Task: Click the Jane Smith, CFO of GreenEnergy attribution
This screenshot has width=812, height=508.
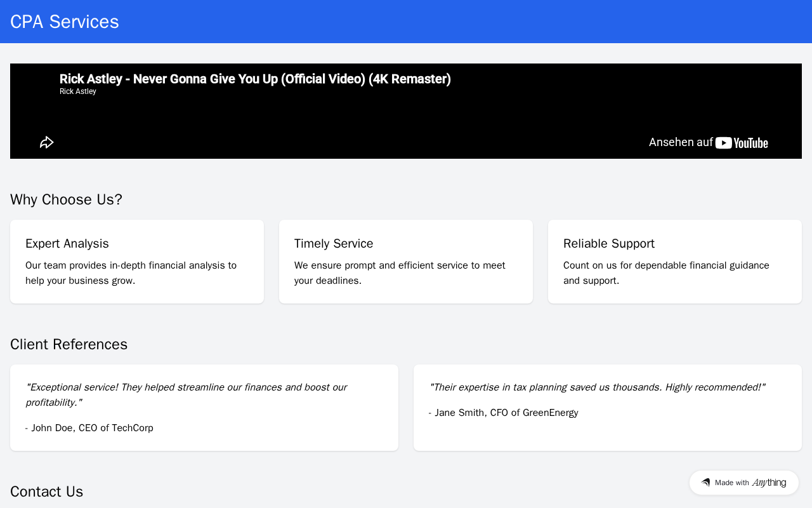Action: (x=504, y=413)
